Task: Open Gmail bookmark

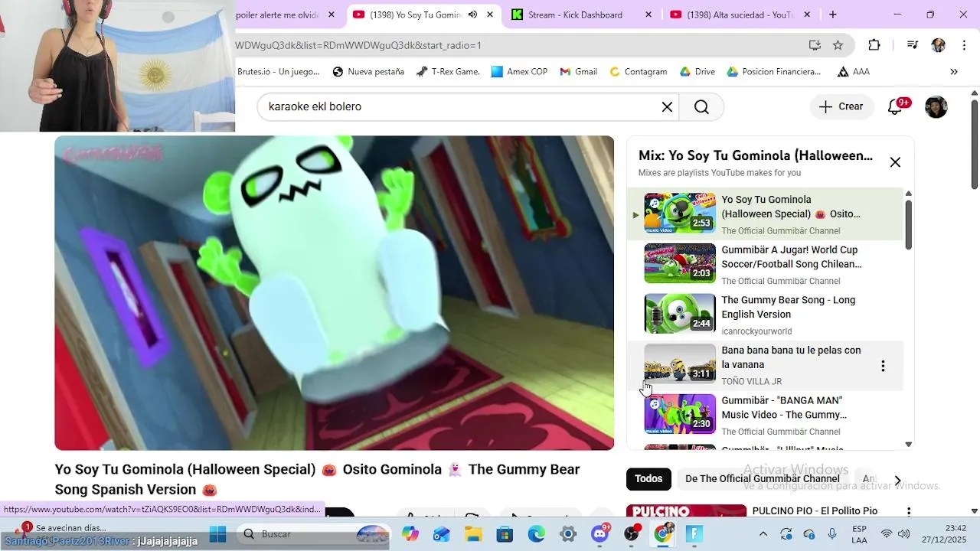Action: point(578,72)
